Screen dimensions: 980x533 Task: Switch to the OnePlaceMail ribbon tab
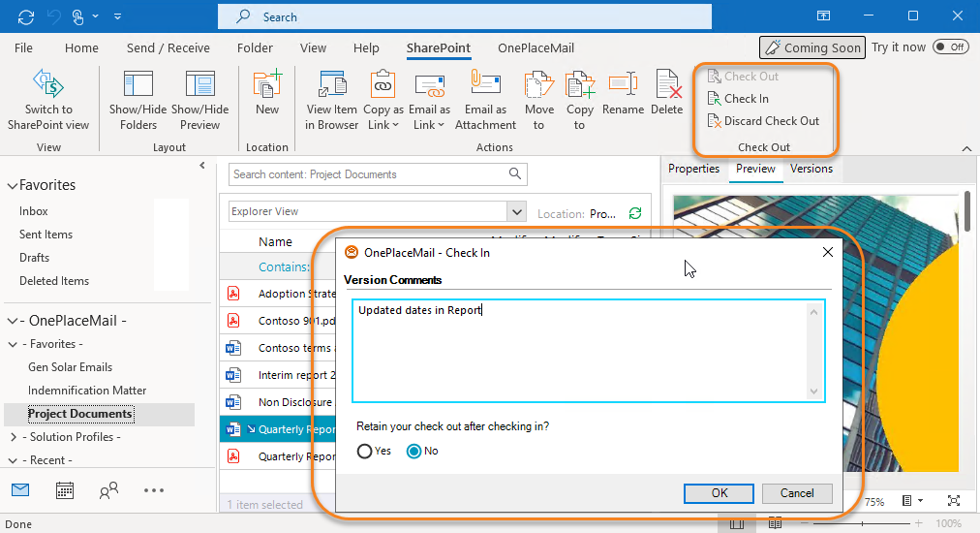point(536,47)
